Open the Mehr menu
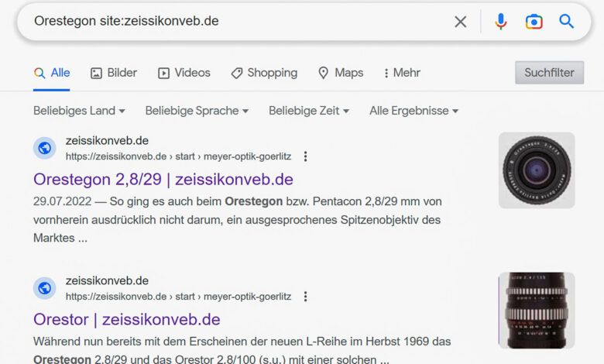604x364 pixels. pyautogui.click(x=402, y=73)
